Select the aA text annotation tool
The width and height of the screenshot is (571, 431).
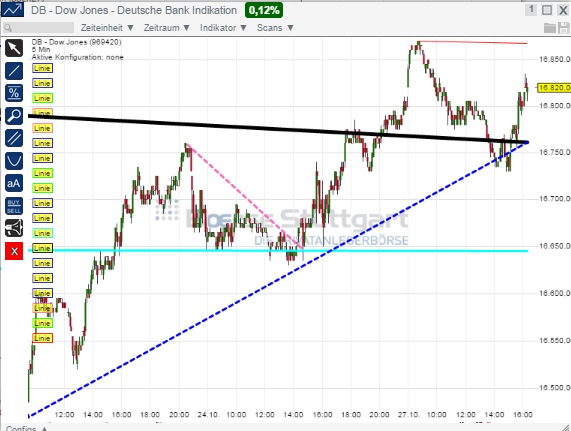[14, 183]
